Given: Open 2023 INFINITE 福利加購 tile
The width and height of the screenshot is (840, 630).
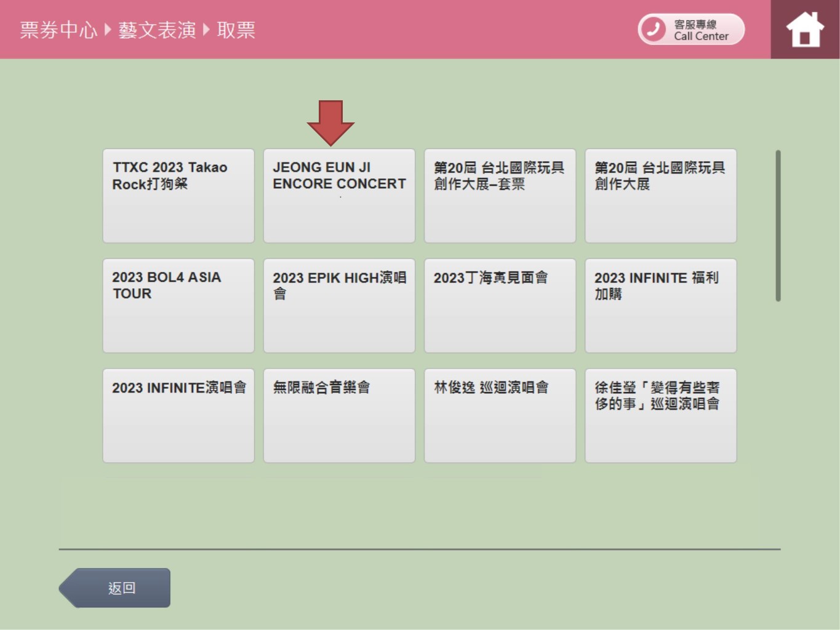Looking at the screenshot, I should (x=660, y=306).
